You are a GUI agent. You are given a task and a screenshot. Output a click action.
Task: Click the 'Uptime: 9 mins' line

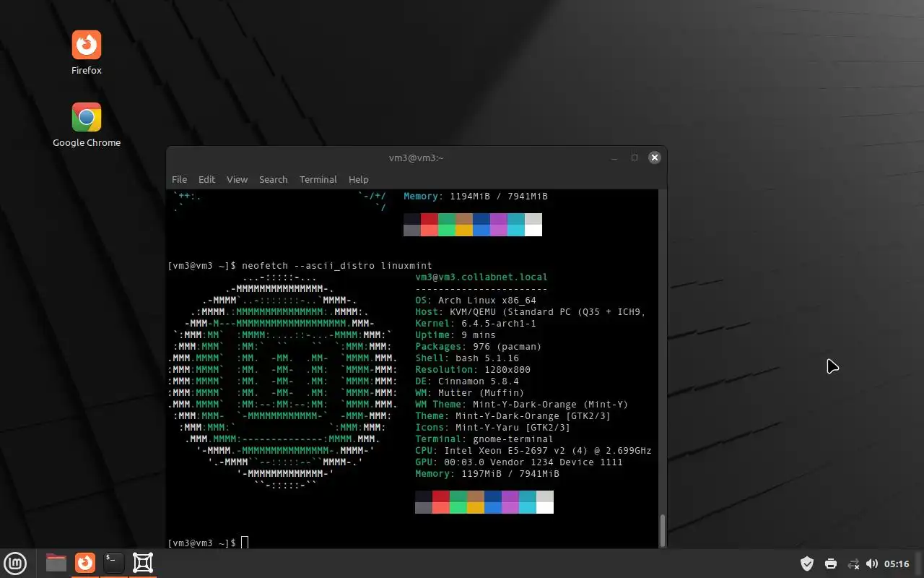coord(456,335)
